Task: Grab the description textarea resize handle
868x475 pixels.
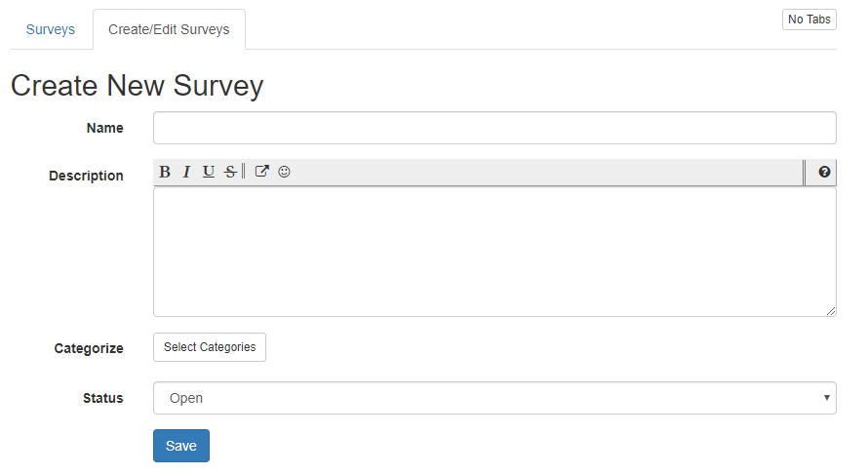Action: point(830,310)
